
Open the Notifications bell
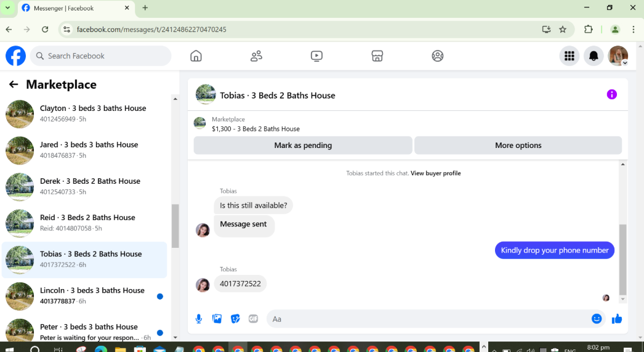point(594,56)
